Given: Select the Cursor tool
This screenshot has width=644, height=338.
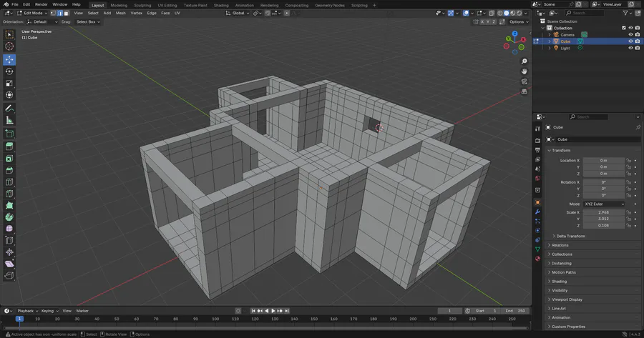Looking at the screenshot, I should pyautogui.click(x=9, y=46).
